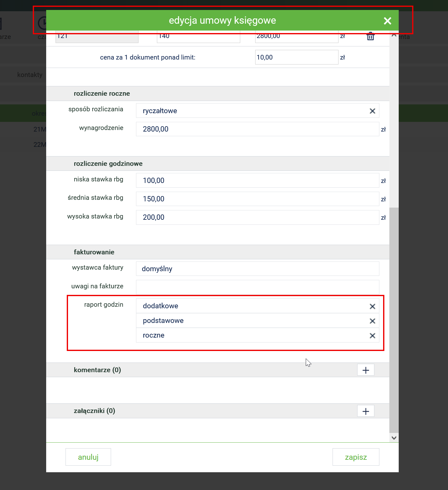Close the edycja umowy księgowe dialog
Screen dimensions: 448x490
coord(387,21)
